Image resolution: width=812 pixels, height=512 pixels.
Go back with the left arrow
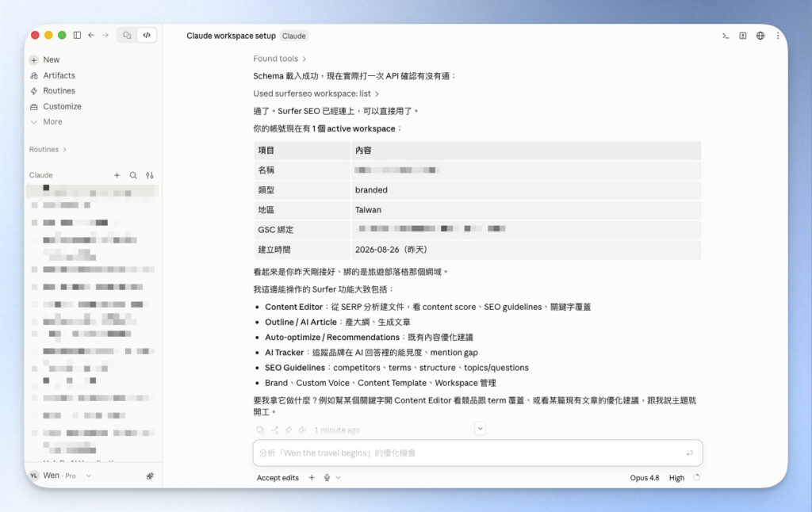pos(91,35)
